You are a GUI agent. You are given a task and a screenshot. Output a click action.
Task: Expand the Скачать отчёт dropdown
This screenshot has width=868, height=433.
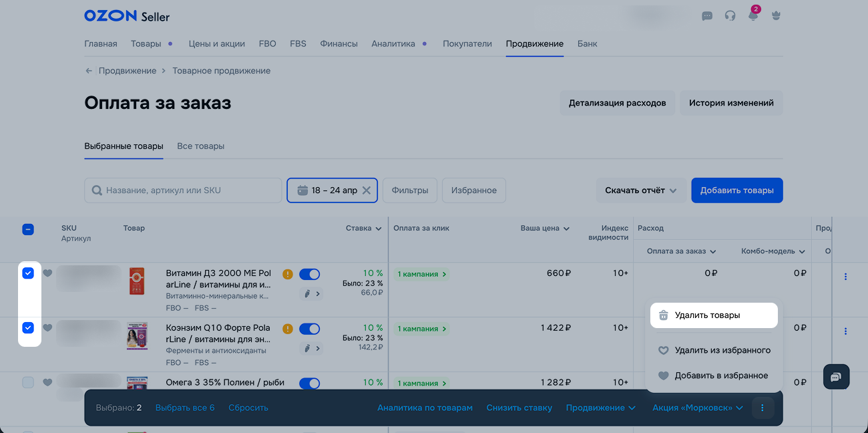tap(640, 190)
